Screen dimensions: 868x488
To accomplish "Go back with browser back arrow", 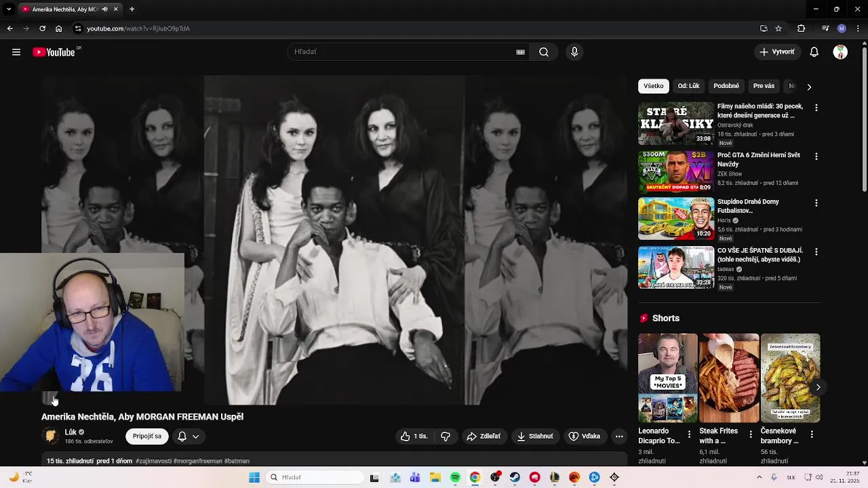I will point(9,28).
